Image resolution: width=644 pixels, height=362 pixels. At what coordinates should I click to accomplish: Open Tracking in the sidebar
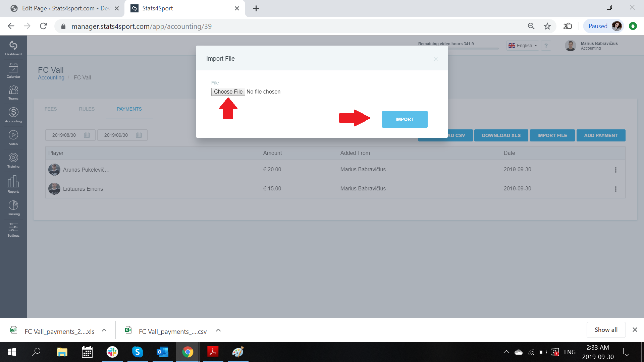click(13, 208)
